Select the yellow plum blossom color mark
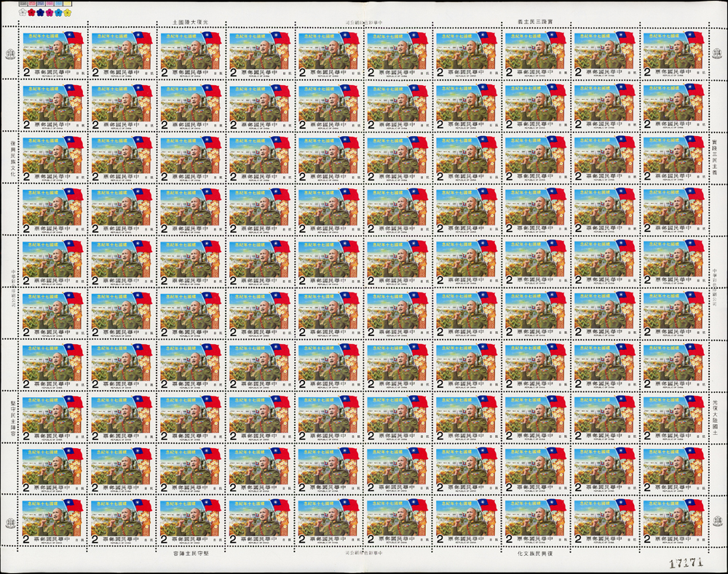Screen dimensions: 728x574 click(x=68, y=12)
